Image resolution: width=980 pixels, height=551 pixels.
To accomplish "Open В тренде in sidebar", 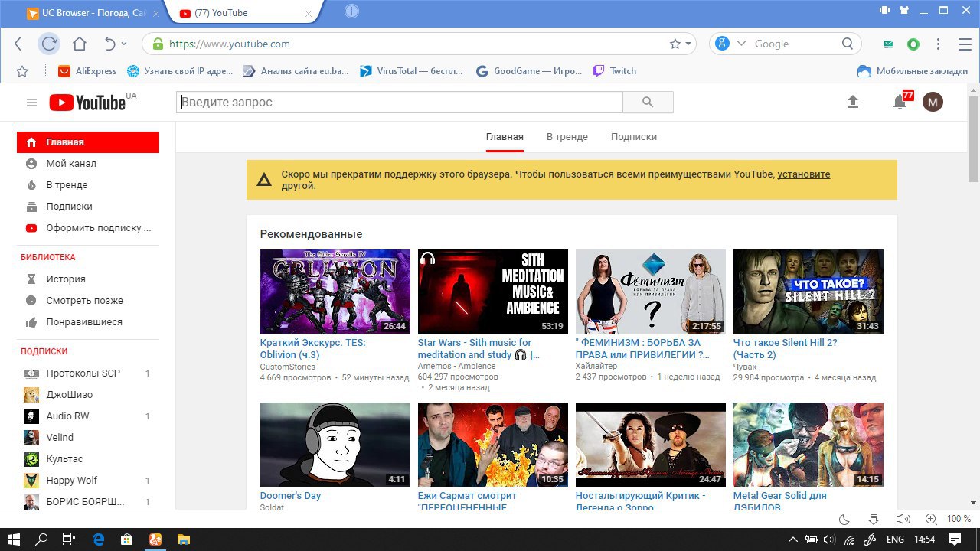I will click(88, 185).
